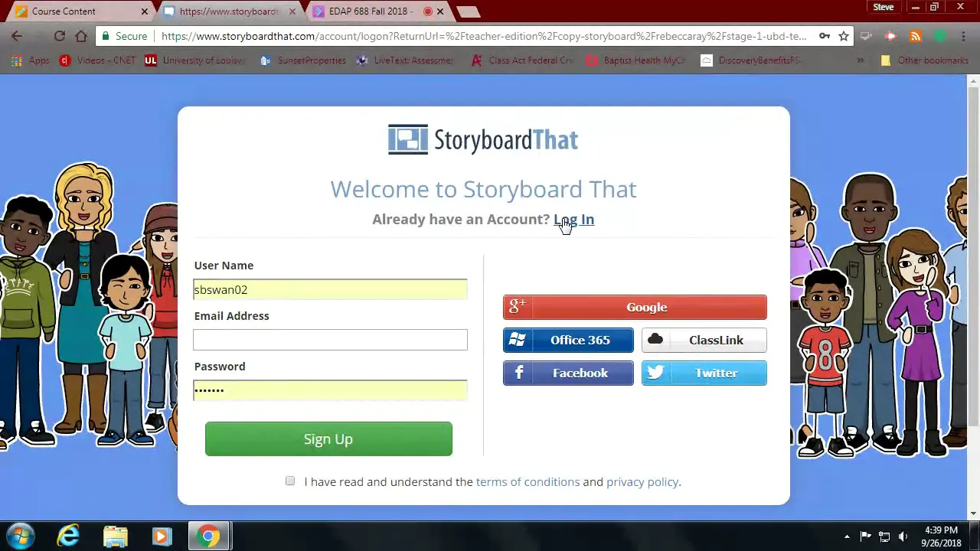Sign up with the Twitter button
980x551 pixels.
(x=704, y=373)
